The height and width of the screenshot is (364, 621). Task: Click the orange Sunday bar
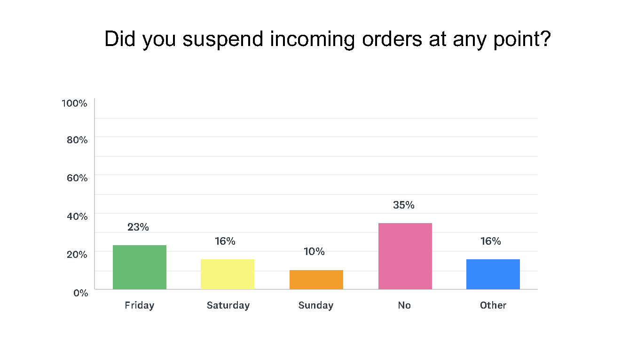point(316,279)
